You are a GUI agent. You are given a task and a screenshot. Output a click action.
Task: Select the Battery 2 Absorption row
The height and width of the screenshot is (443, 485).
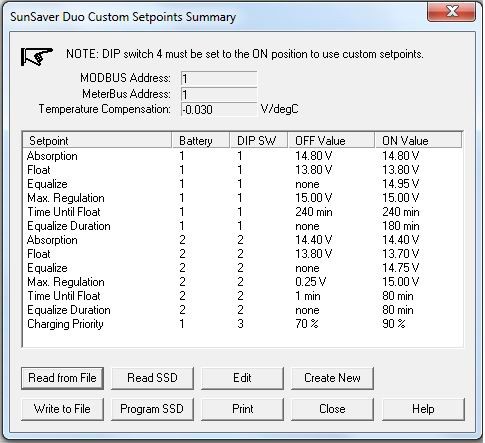[242, 240]
